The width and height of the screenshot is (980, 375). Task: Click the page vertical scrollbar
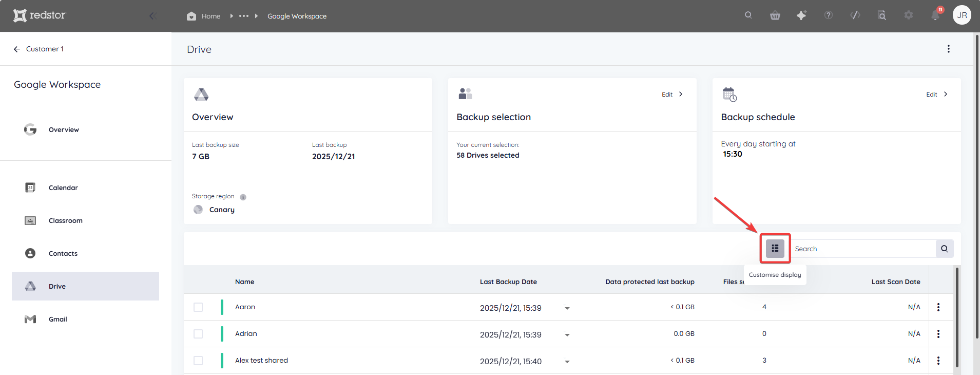pyautogui.click(x=976, y=186)
